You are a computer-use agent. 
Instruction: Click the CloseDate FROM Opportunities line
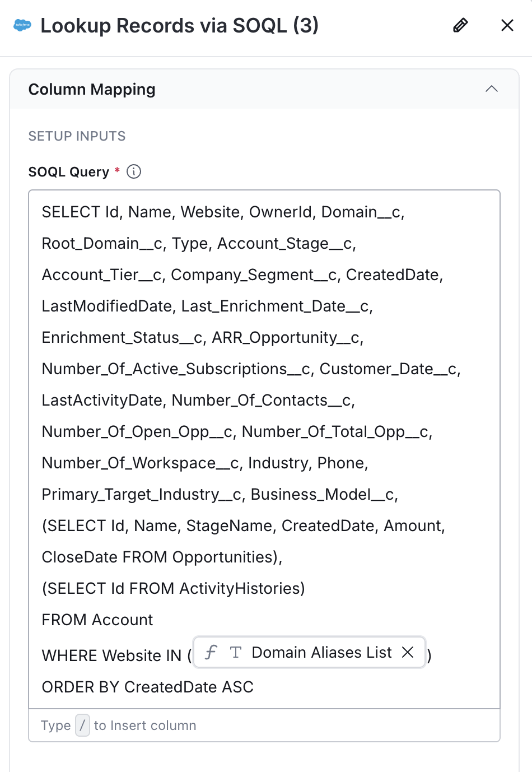[162, 557]
